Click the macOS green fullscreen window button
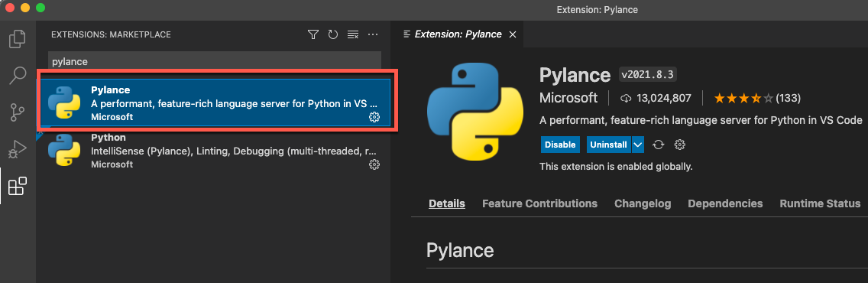Viewport: 868px width, 283px height. pyautogui.click(x=40, y=8)
